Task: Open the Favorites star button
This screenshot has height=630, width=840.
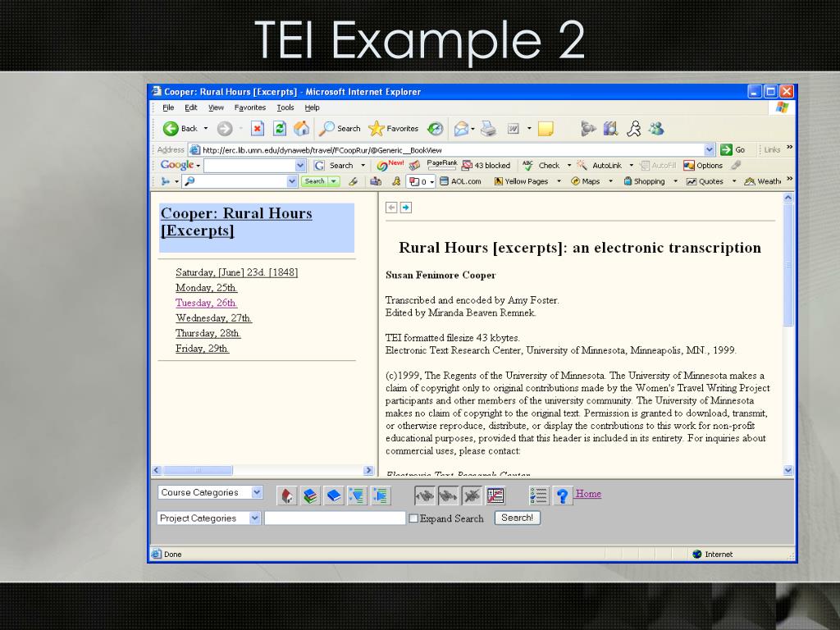Action: (x=394, y=129)
